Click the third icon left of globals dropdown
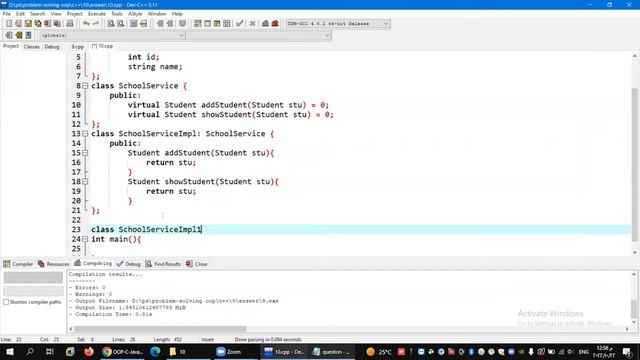Viewport: 640px width, 360px height. click(28, 36)
